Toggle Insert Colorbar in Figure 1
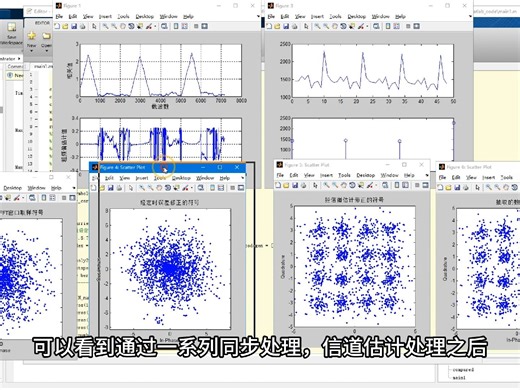The image size is (520, 390). (x=176, y=26)
